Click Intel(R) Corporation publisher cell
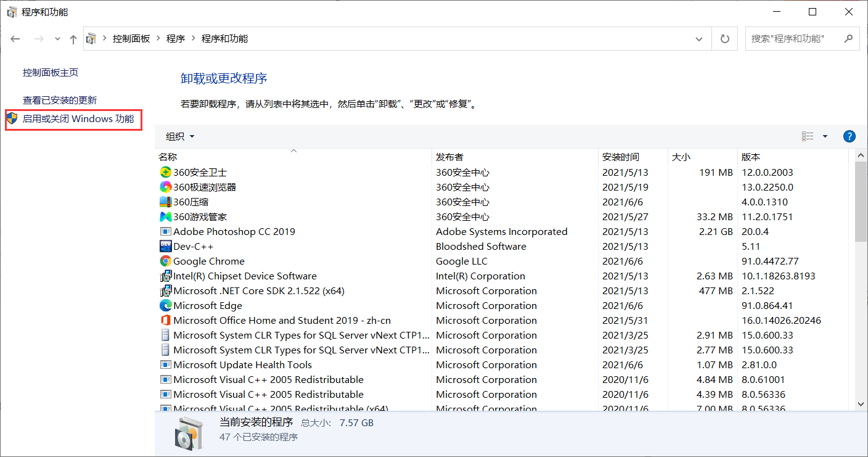Image resolution: width=868 pixels, height=457 pixels. click(x=480, y=276)
